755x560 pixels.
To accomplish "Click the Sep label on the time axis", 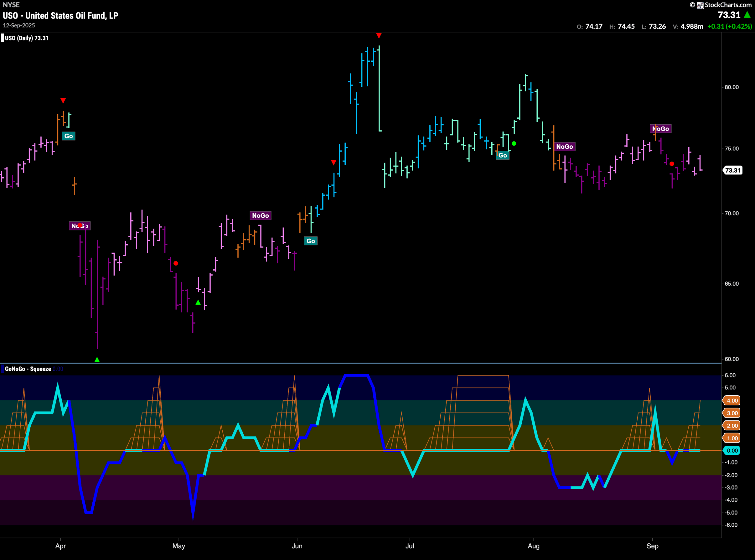I will point(652,546).
